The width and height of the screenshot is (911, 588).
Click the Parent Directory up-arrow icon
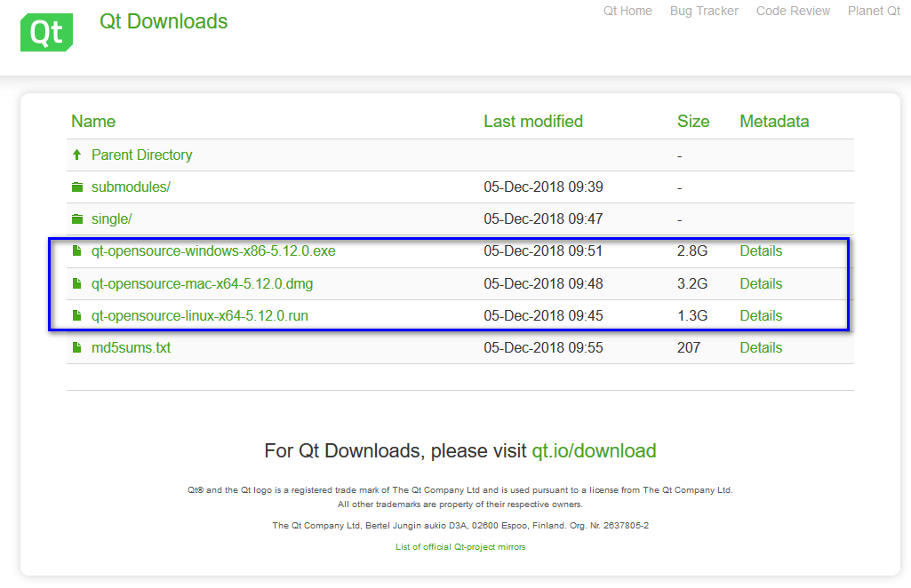point(76,155)
